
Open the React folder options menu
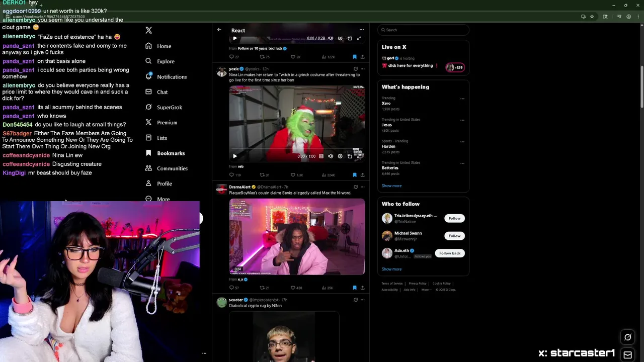361,30
